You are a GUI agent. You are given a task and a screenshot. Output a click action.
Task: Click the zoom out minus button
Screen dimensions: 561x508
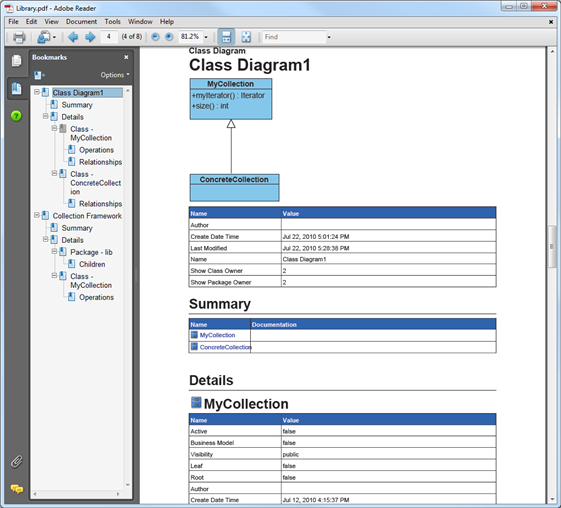click(x=155, y=37)
